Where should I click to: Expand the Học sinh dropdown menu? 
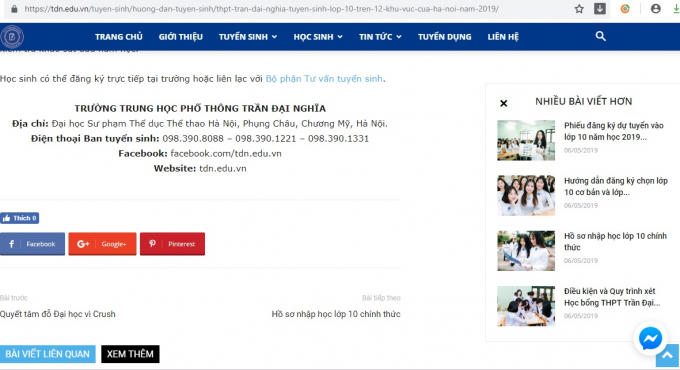click(x=318, y=37)
